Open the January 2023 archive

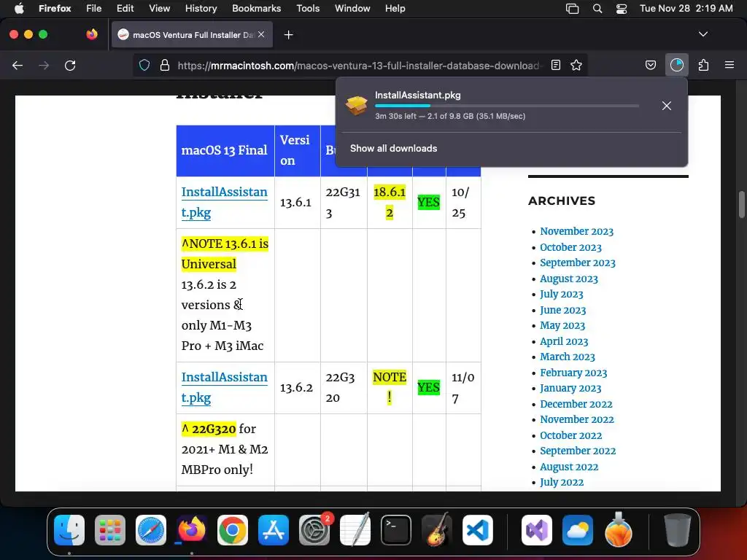tap(570, 388)
